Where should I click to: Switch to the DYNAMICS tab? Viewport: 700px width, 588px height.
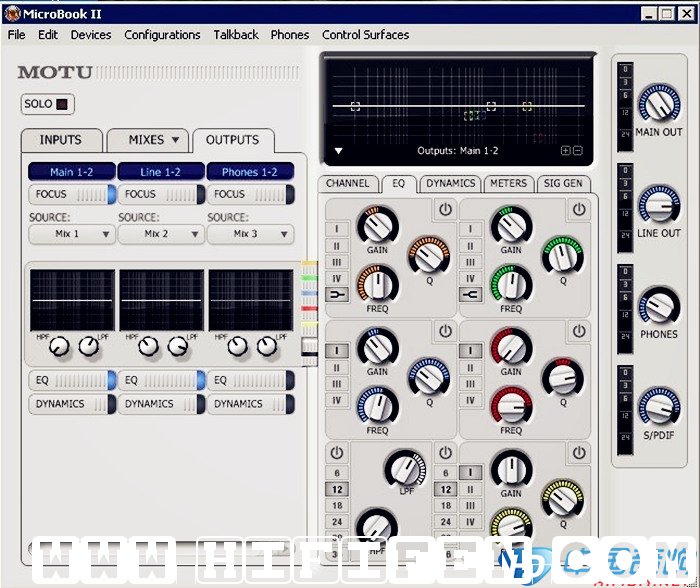pyautogui.click(x=450, y=183)
